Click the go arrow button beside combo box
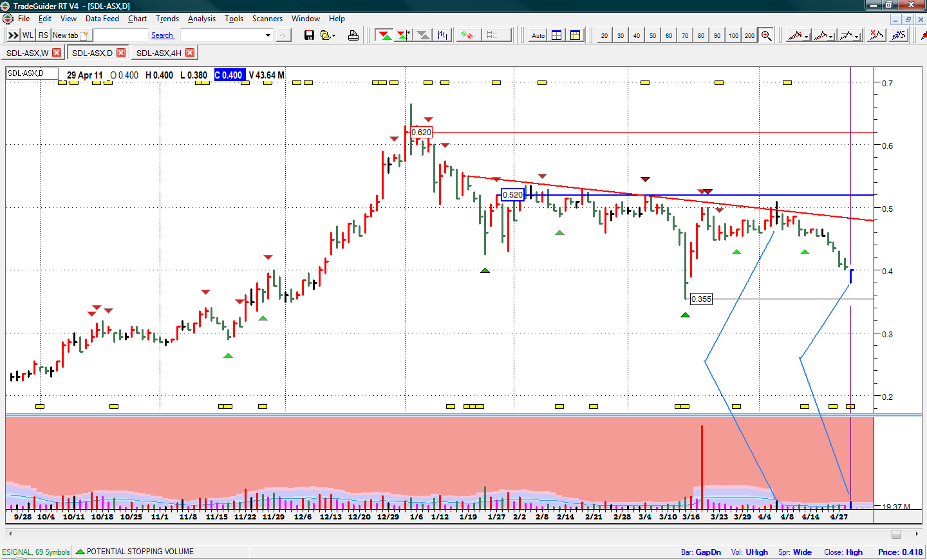 (283, 35)
